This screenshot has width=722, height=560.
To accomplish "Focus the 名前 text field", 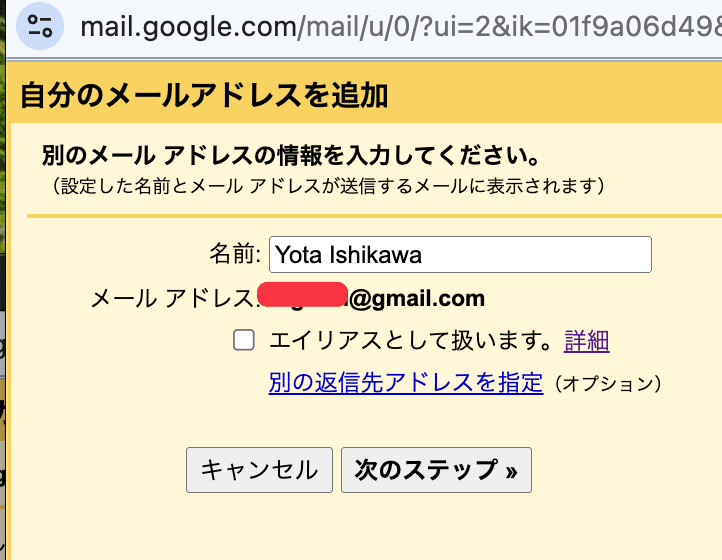I will tap(460, 255).
